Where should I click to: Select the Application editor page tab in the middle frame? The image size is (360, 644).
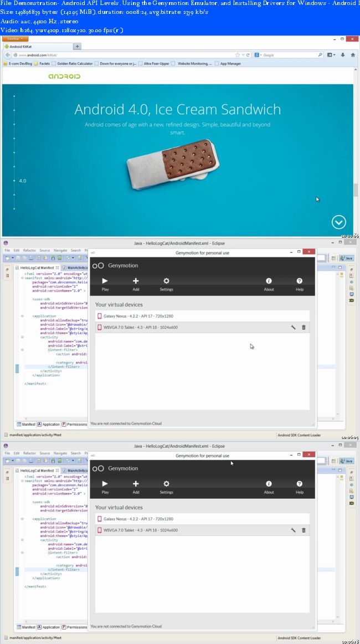click(49, 425)
